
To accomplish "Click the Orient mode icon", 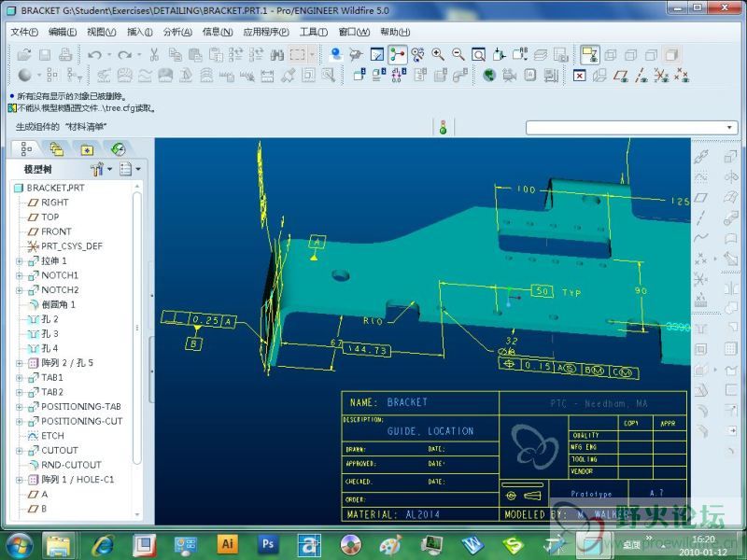I will pyautogui.click(x=417, y=55).
